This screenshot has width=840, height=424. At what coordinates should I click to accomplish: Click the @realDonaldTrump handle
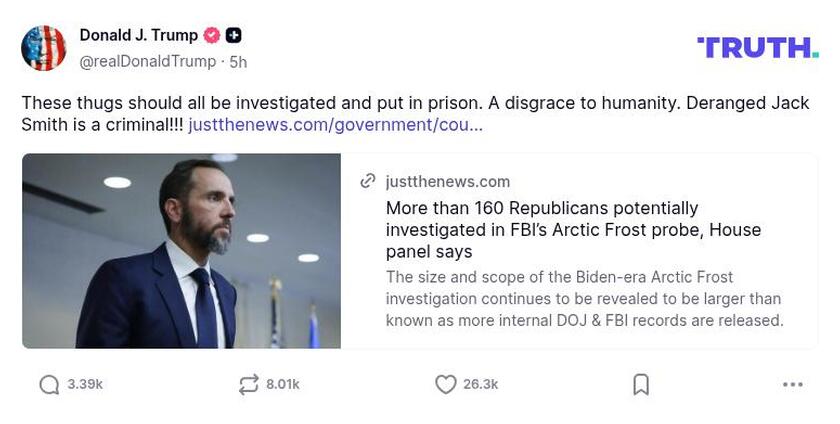148,61
